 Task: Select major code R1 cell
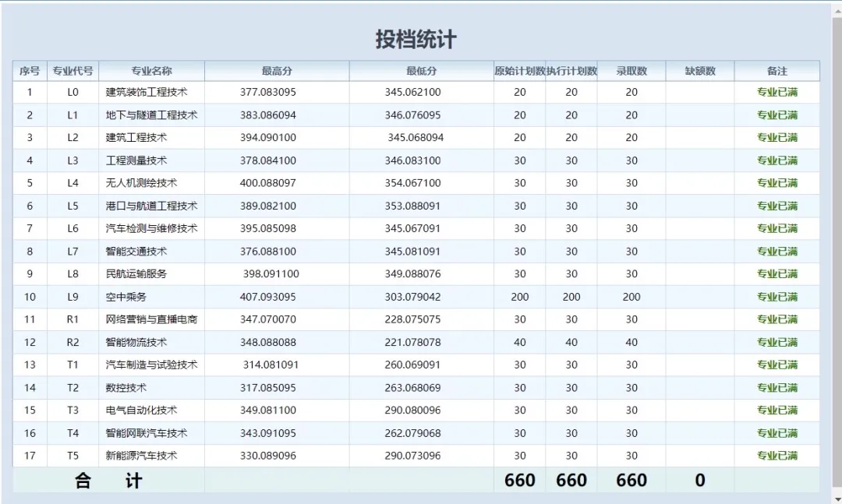coord(73,319)
